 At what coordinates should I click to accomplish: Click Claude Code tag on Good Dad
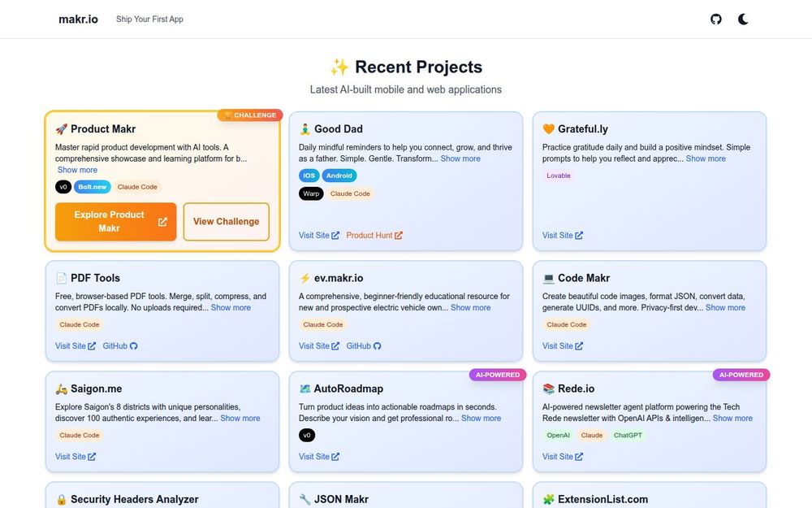(x=350, y=194)
